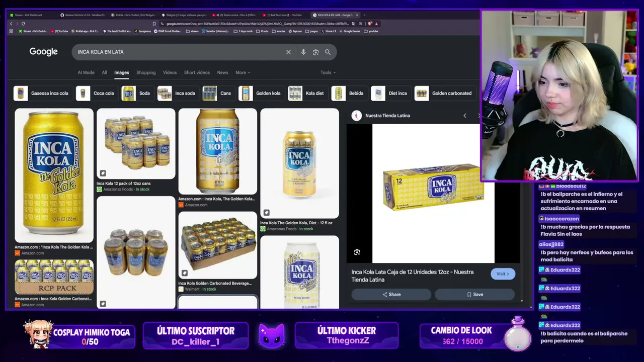Open the Walmart Golden Carbonated Beverage case image

pos(218,245)
